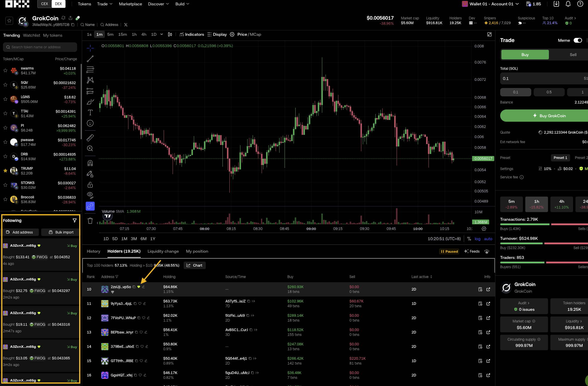Image resolution: width=588 pixels, height=386 pixels.
Task: Open the notifications bell icon
Action: [568, 4]
